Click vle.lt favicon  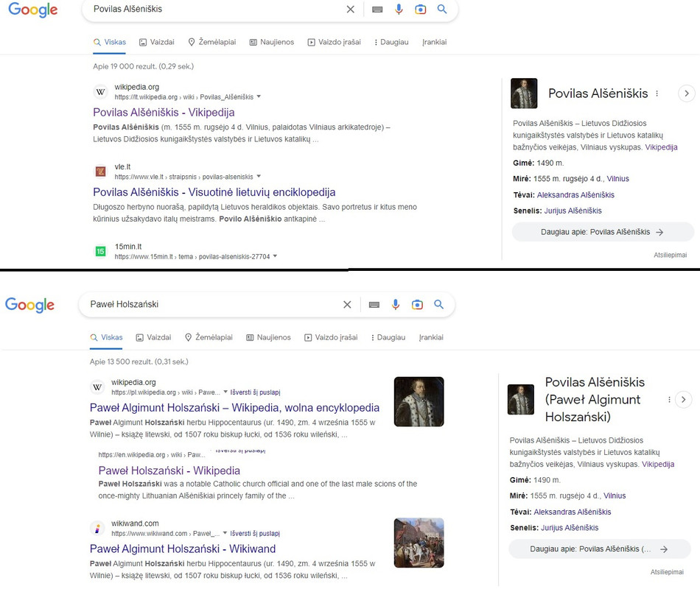click(x=100, y=172)
